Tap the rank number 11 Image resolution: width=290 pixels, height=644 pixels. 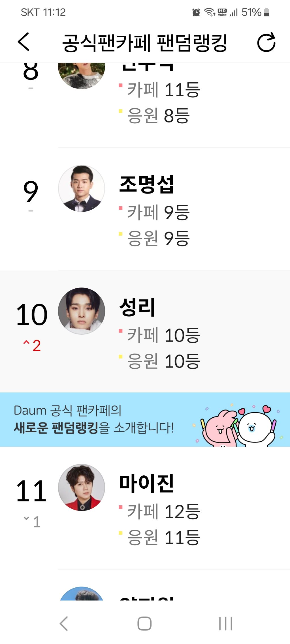31,491
